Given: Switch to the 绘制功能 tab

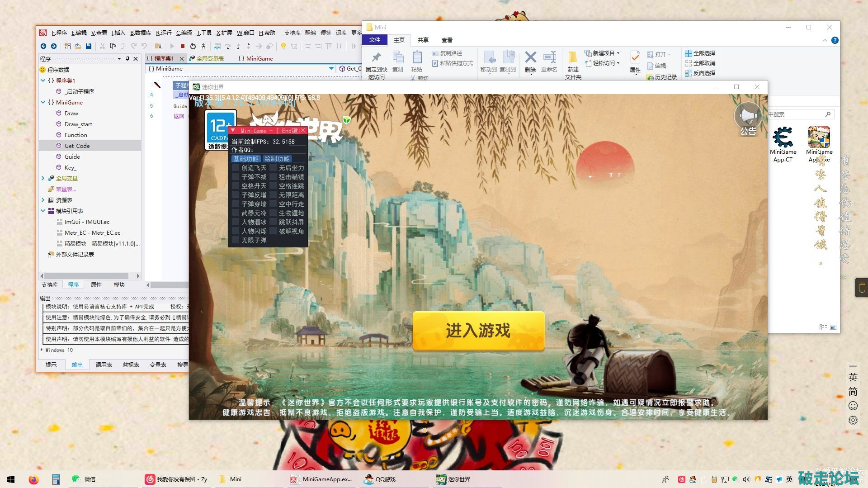Looking at the screenshot, I should [277, 159].
